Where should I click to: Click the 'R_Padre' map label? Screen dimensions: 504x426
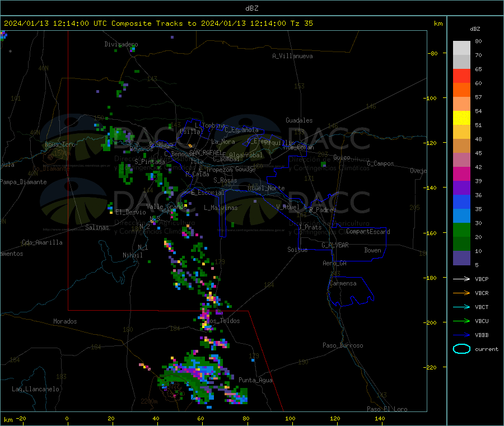tap(321, 210)
